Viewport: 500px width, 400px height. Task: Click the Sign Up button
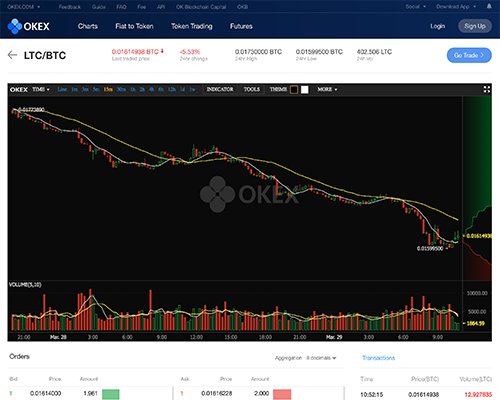475,26
